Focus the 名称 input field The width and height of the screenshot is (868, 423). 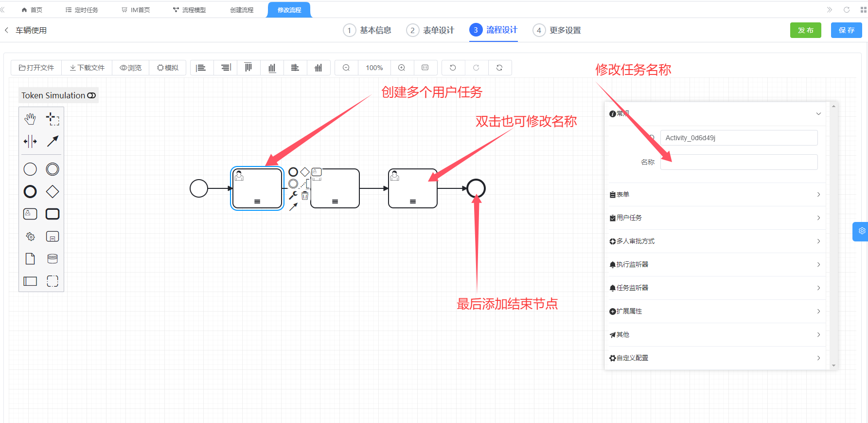739,162
